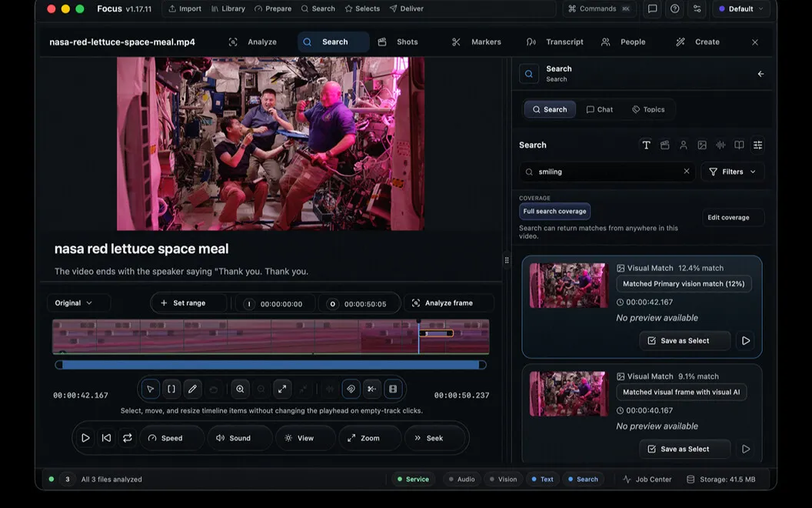Clear the smiling search query
Screen dimensions: 812x508
pos(687,171)
